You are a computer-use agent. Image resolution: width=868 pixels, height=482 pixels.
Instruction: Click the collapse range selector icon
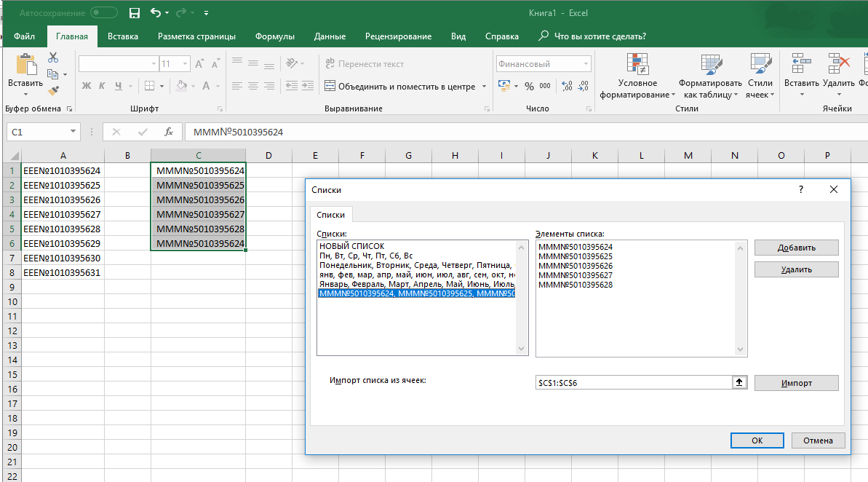(739, 382)
